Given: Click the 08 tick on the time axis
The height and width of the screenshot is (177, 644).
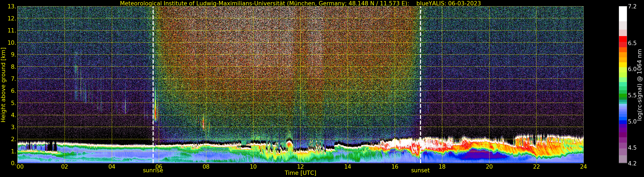Looking at the screenshot, I should coord(206,167).
